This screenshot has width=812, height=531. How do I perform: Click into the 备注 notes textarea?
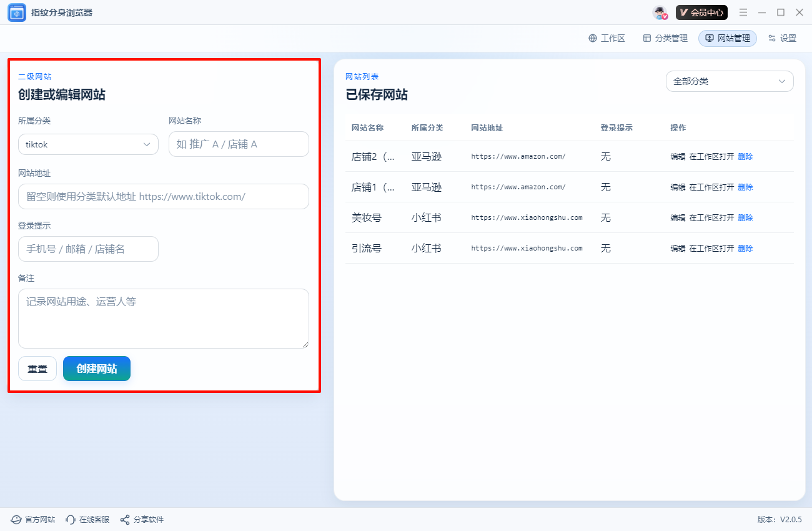point(164,319)
